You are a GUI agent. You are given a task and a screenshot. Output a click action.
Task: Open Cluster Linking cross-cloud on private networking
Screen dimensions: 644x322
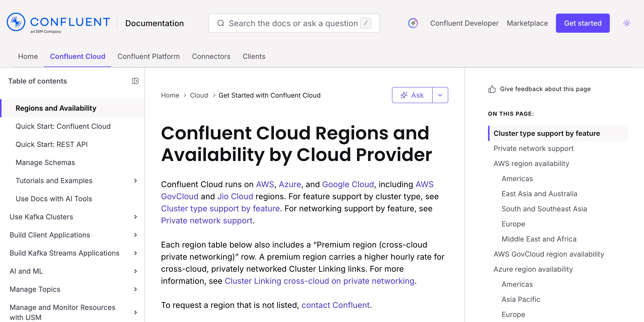click(319, 281)
